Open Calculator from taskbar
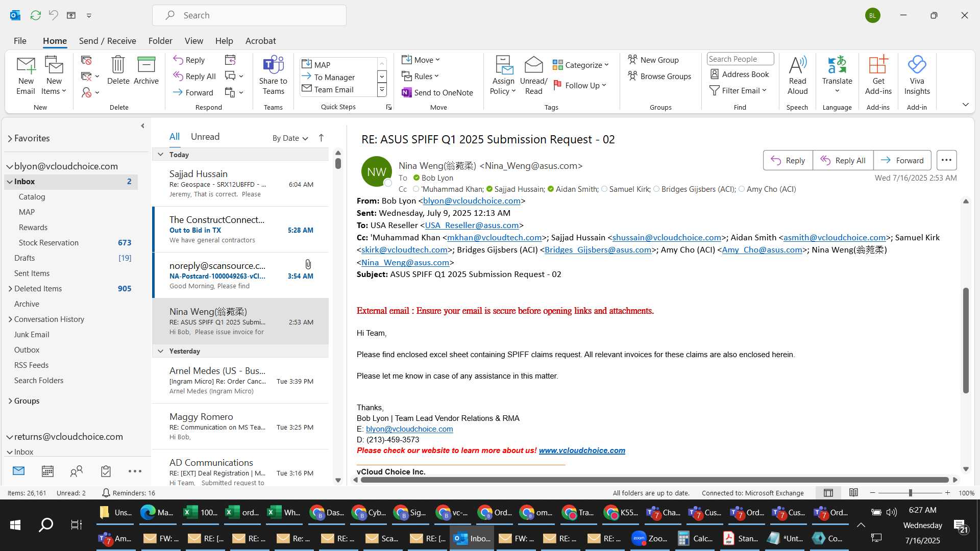The width and height of the screenshot is (980, 551). point(694,538)
